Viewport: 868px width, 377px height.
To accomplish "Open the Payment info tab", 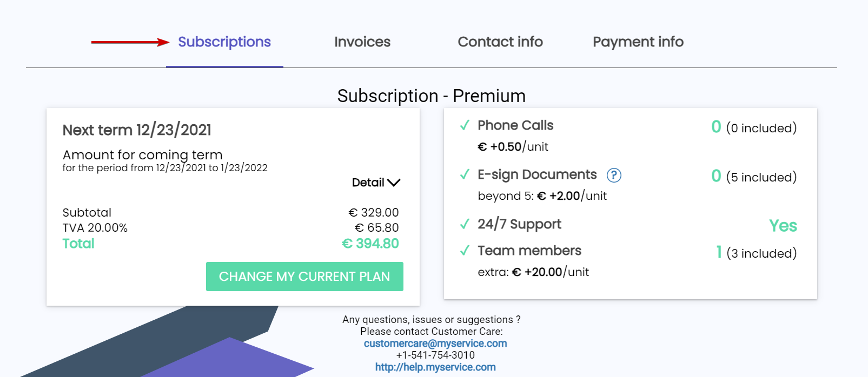I will 638,42.
